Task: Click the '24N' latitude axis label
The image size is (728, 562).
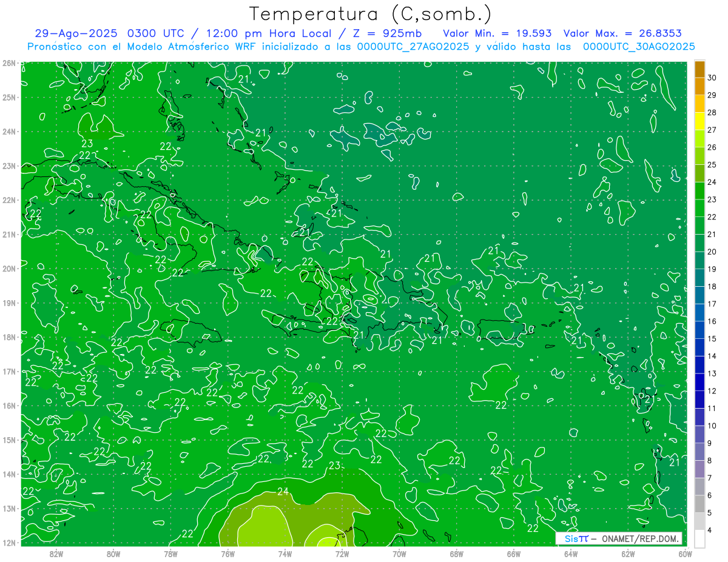Action: pyautogui.click(x=9, y=132)
